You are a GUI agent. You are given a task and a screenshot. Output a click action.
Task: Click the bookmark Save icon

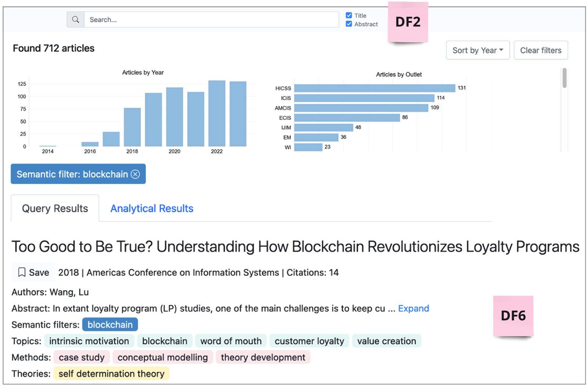(22, 272)
